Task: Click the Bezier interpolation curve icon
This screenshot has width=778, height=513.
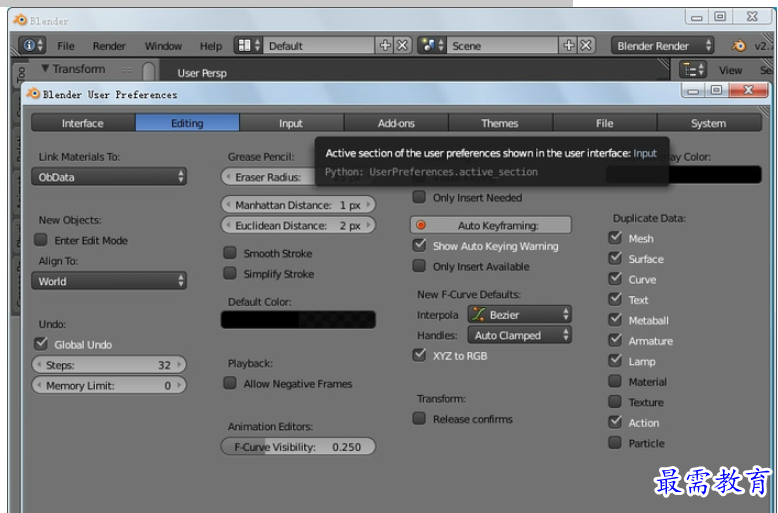Action: tap(479, 315)
